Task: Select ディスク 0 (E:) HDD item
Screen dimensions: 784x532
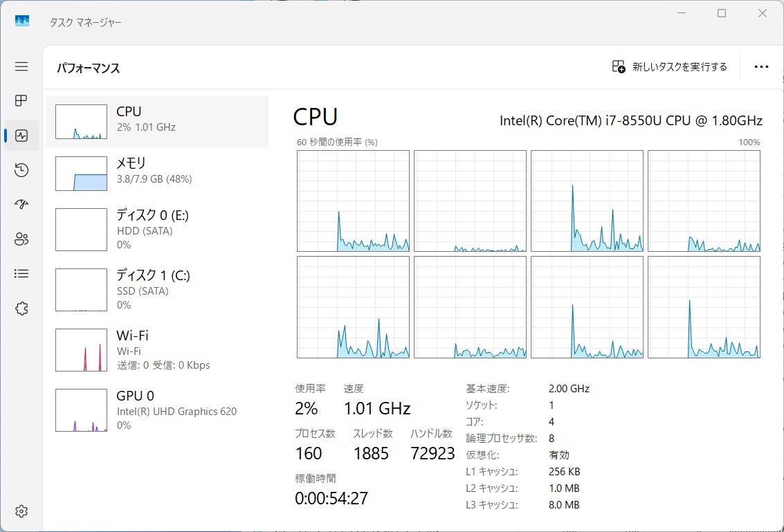Action: (157, 230)
